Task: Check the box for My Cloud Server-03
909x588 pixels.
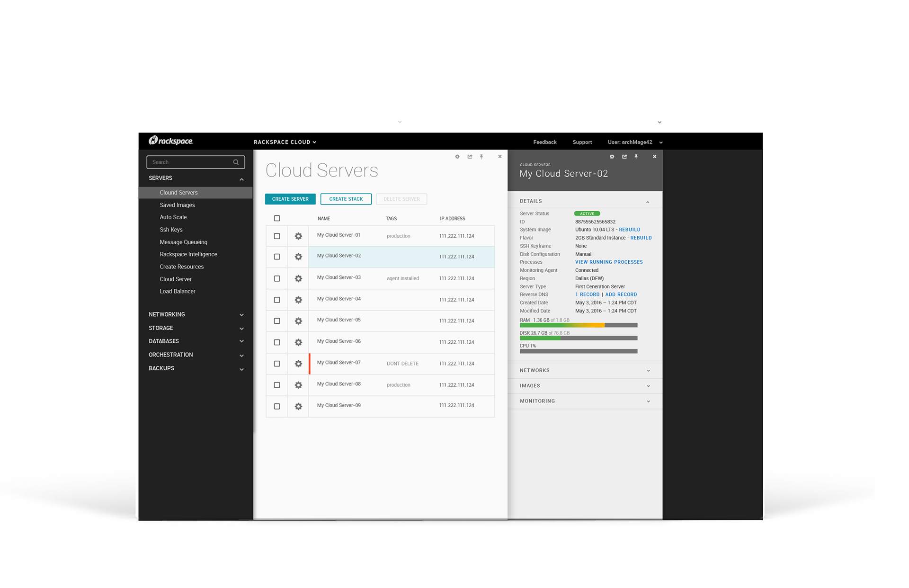Action: tap(277, 278)
